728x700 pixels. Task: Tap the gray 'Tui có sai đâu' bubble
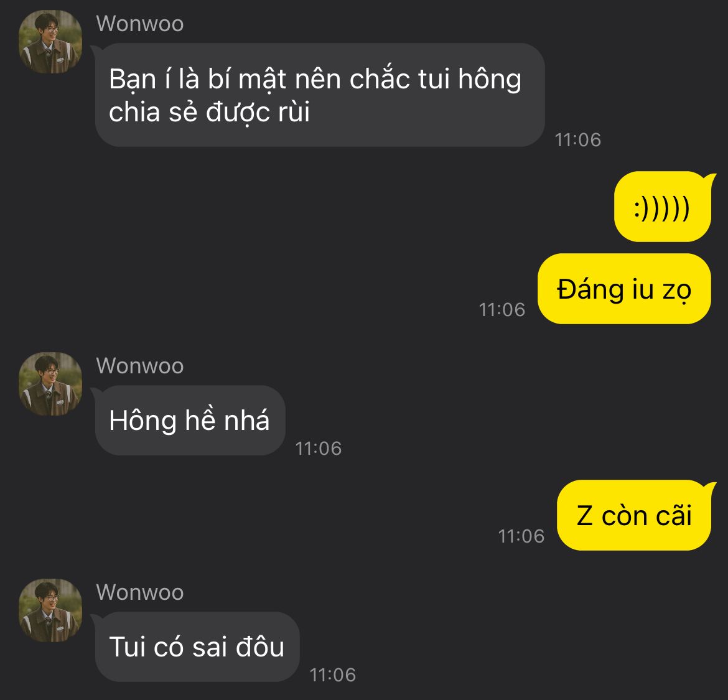pos(197,646)
